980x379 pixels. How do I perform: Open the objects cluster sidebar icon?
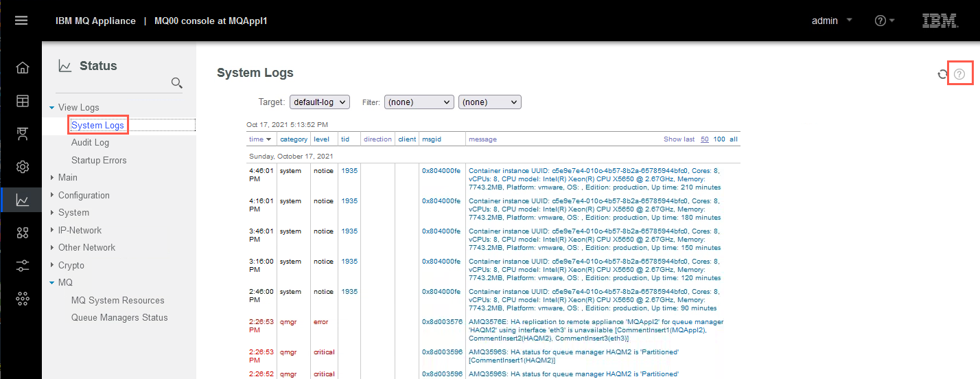23,233
